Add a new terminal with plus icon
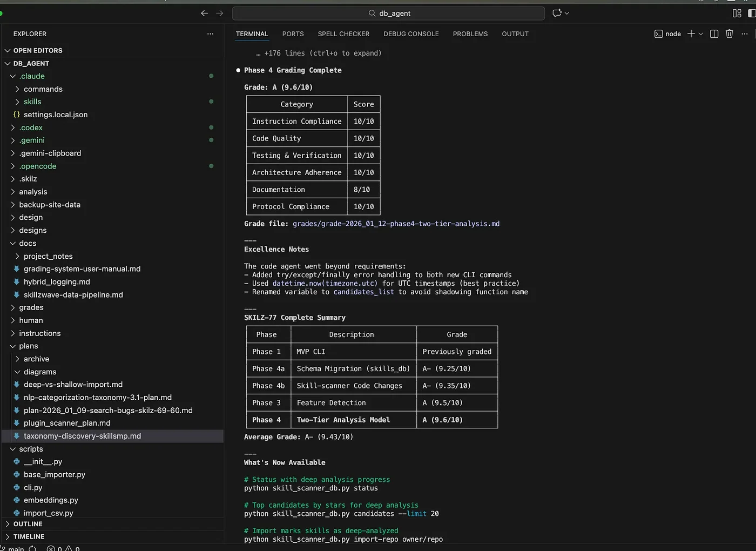Viewport: 756px width, 551px height. click(x=691, y=34)
